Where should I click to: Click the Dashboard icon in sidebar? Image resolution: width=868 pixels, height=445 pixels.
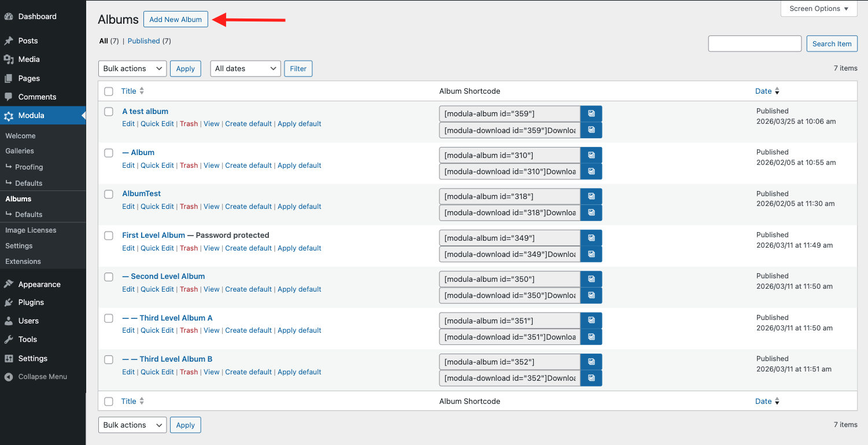coord(9,17)
